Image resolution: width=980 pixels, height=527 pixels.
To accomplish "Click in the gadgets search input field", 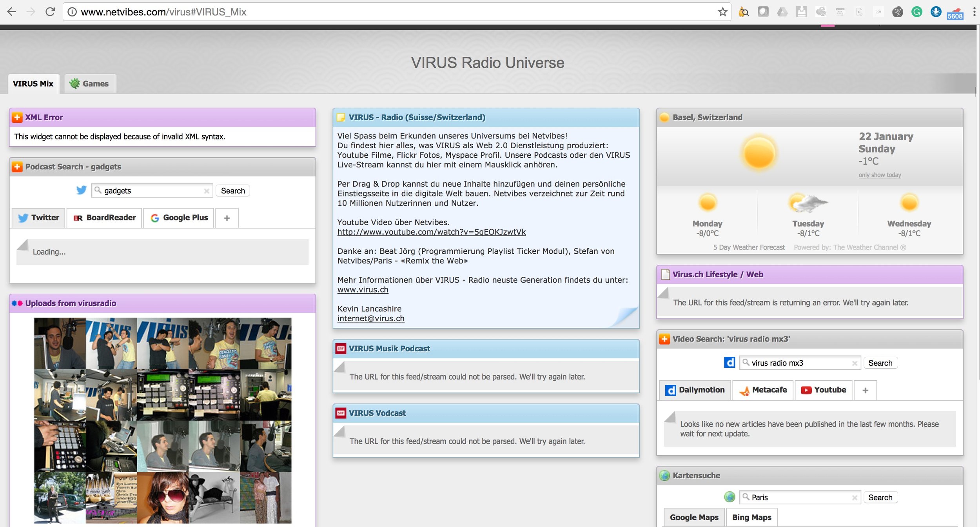I will [x=152, y=191].
